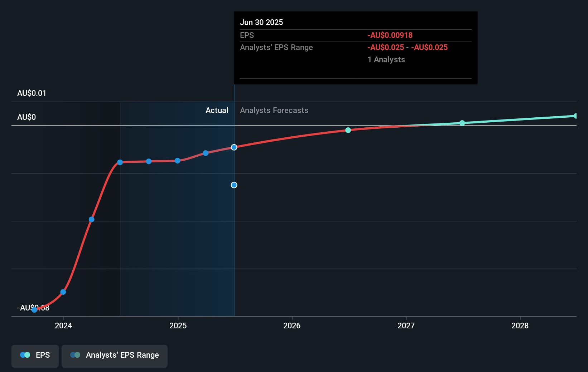The width and height of the screenshot is (588, 372).
Task: Click the Analysts' EPS Range legend button
Action: (115, 356)
